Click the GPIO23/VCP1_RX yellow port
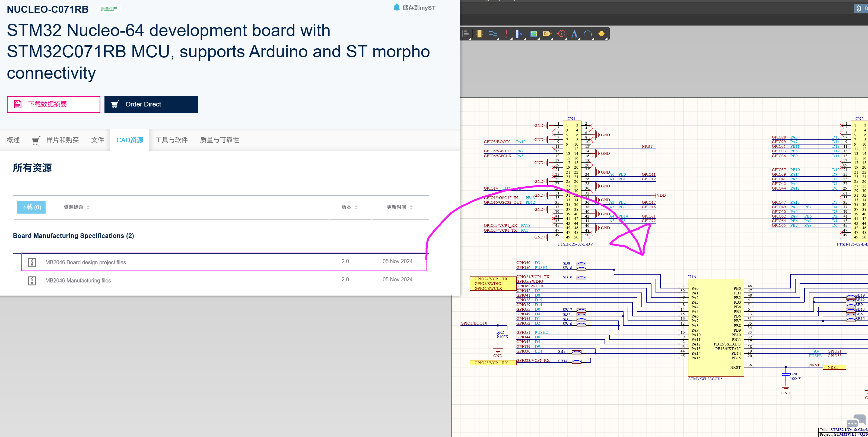 click(493, 363)
